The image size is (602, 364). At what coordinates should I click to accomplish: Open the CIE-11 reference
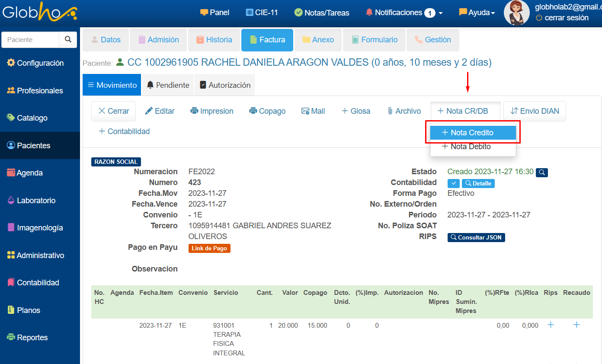(262, 13)
